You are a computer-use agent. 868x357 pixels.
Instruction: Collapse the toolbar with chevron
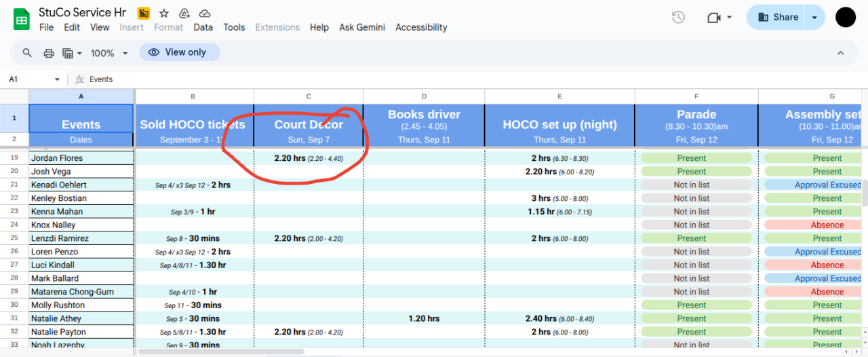[840, 53]
